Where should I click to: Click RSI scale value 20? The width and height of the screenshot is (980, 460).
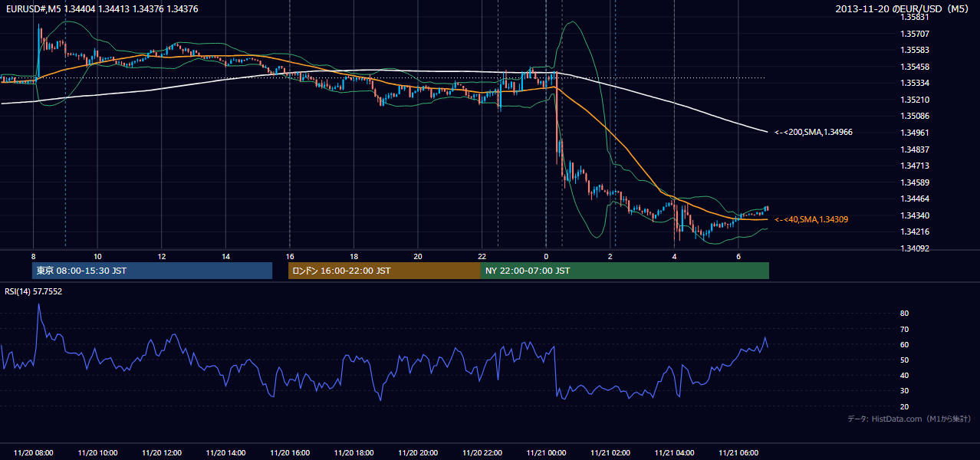pos(905,406)
